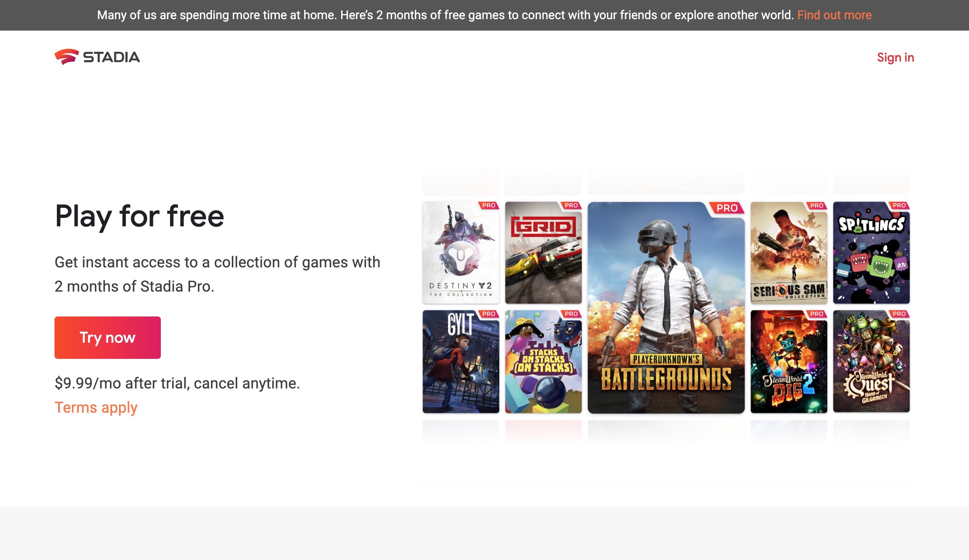
Task: Open the Terms apply link
Action: click(x=96, y=407)
